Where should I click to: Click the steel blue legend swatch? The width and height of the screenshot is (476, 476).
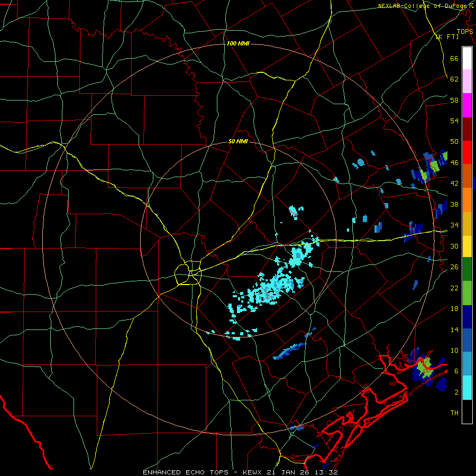(x=467, y=364)
